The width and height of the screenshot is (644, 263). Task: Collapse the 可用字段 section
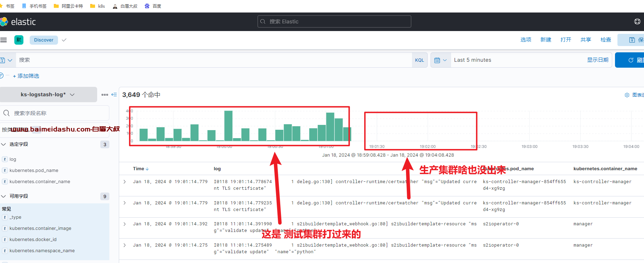(x=3, y=196)
